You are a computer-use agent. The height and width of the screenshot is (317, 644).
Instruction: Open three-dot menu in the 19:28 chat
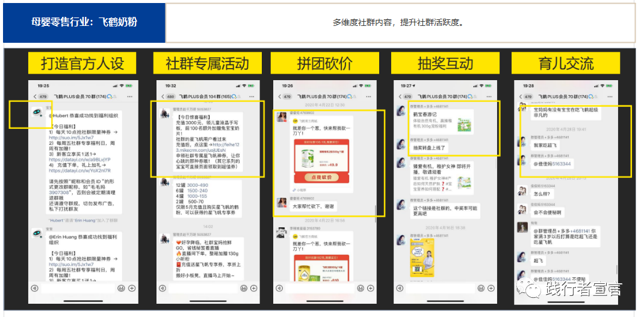(611, 96)
